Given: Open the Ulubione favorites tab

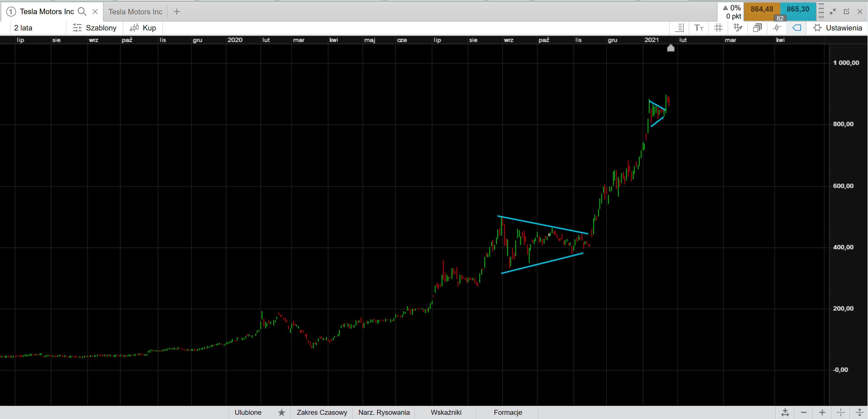Looking at the screenshot, I should tap(248, 412).
